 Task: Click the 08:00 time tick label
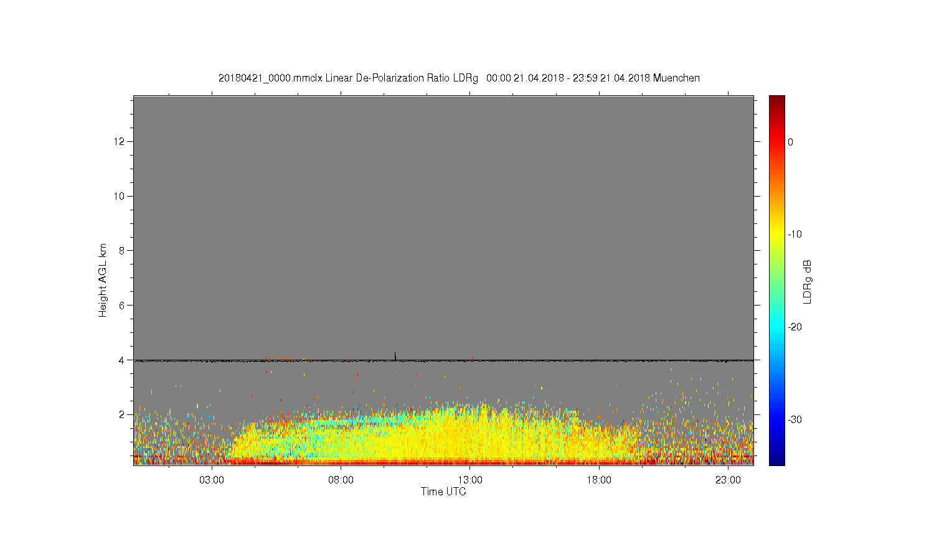[341, 480]
